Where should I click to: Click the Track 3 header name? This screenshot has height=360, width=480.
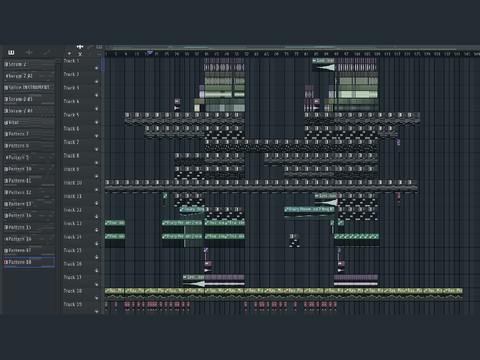pos(72,88)
